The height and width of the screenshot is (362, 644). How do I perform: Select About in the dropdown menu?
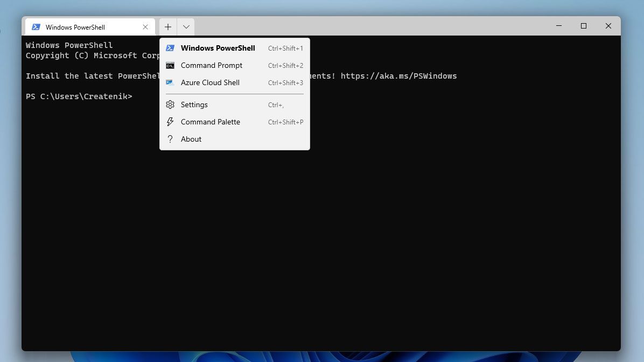[x=235, y=140]
